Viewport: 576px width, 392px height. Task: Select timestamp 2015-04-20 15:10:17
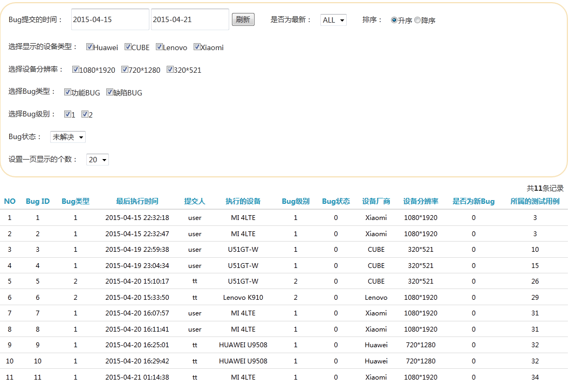point(137,281)
